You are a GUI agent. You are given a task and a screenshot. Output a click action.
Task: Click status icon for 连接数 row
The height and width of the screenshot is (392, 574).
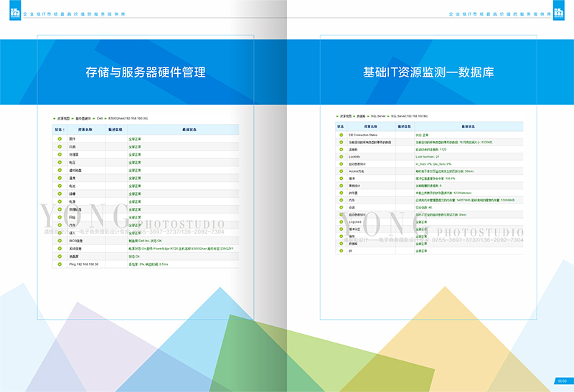tap(341, 149)
